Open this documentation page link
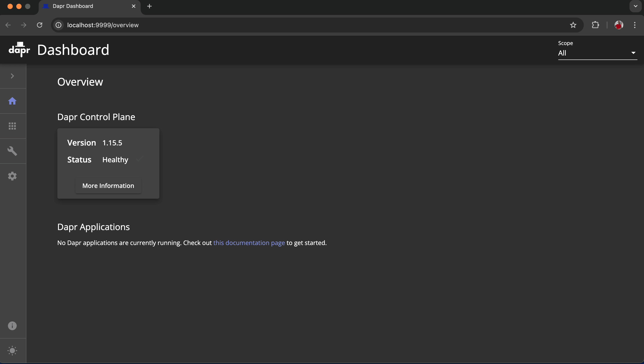The height and width of the screenshot is (364, 644). [249, 243]
